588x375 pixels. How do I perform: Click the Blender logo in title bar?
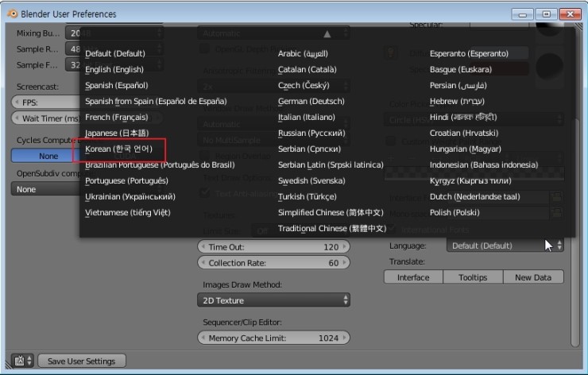[x=13, y=14]
